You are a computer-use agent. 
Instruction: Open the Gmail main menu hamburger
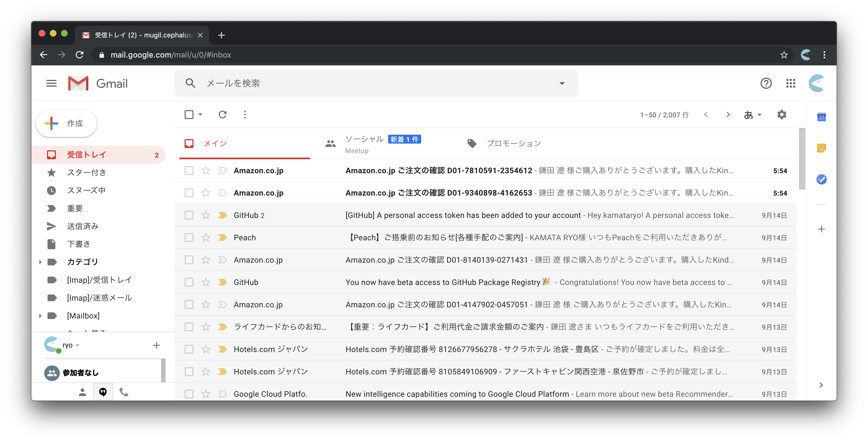click(51, 83)
